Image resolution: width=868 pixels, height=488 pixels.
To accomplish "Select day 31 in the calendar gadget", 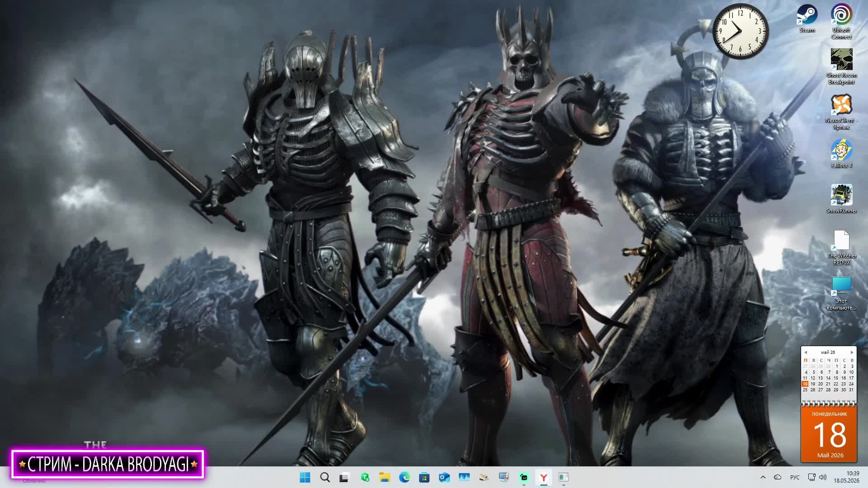I will (x=851, y=390).
